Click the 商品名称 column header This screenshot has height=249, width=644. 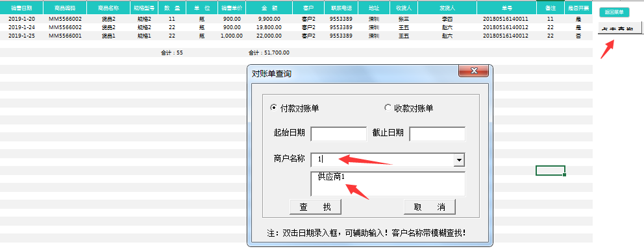(109, 8)
